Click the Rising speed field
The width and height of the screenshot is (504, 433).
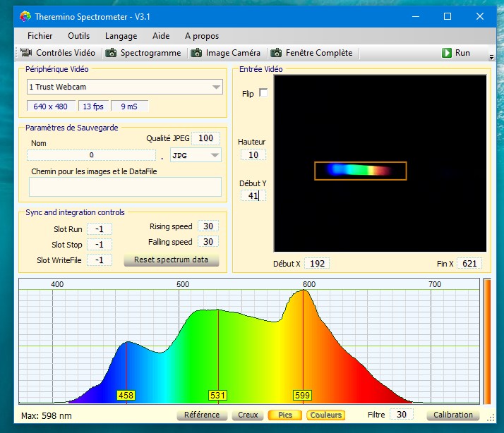208,226
